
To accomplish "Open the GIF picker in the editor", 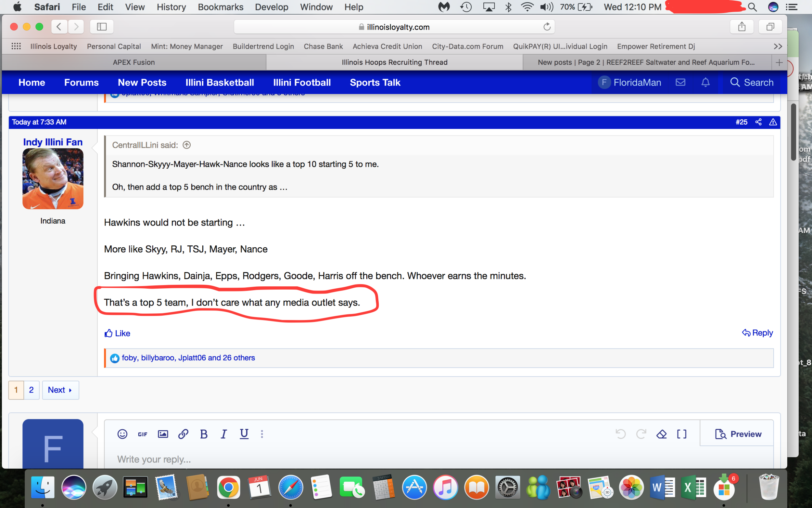I will pyautogui.click(x=143, y=434).
